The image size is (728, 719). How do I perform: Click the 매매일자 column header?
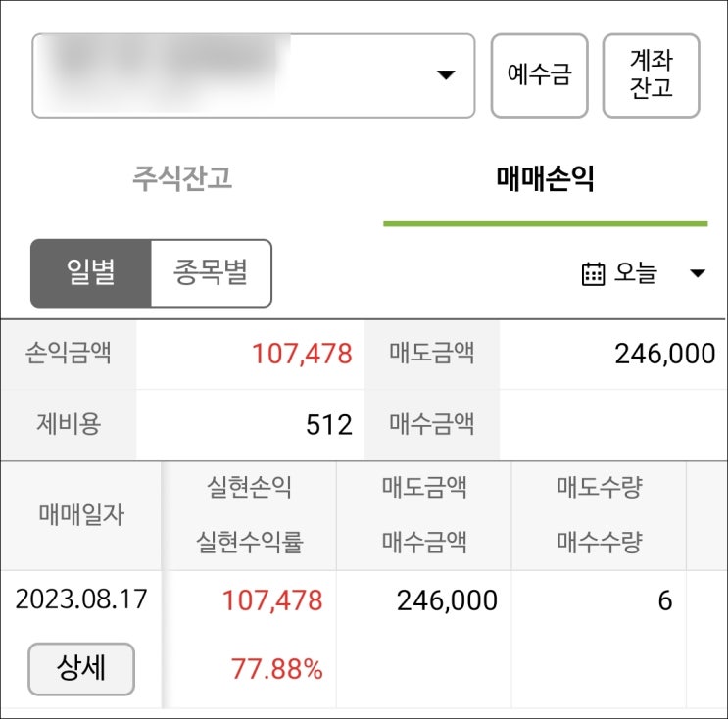pyautogui.click(x=81, y=515)
